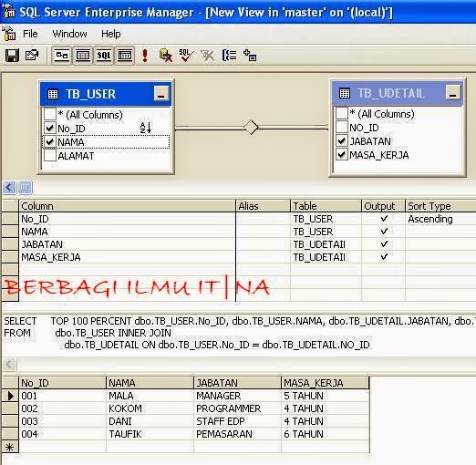Run the query with red exclamation icon

[145, 56]
